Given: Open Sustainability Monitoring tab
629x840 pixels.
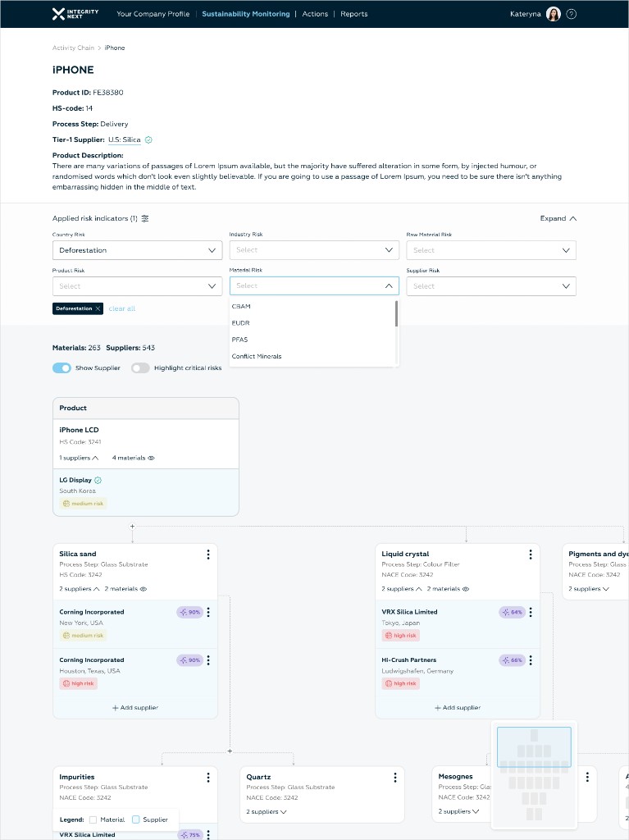Looking at the screenshot, I should click(x=246, y=14).
